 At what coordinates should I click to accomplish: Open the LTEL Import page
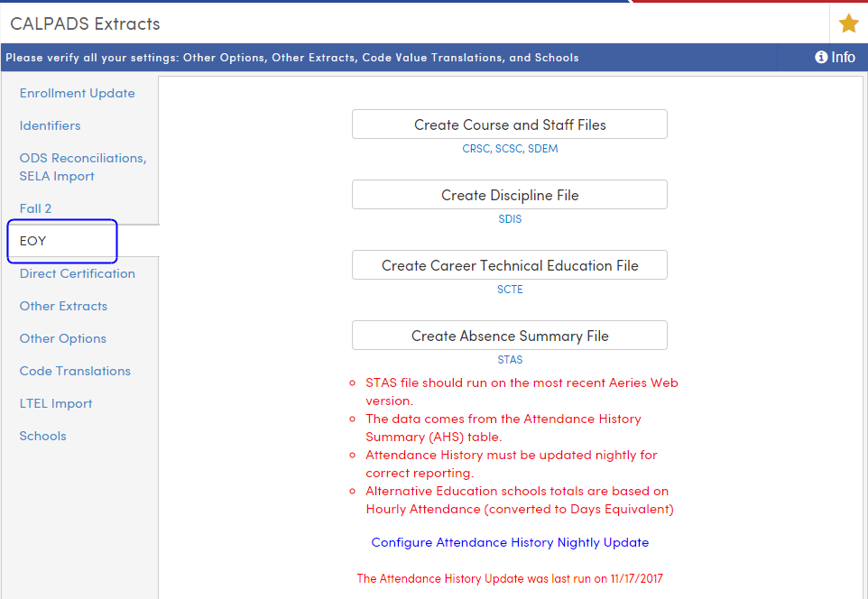coord(56,402)
